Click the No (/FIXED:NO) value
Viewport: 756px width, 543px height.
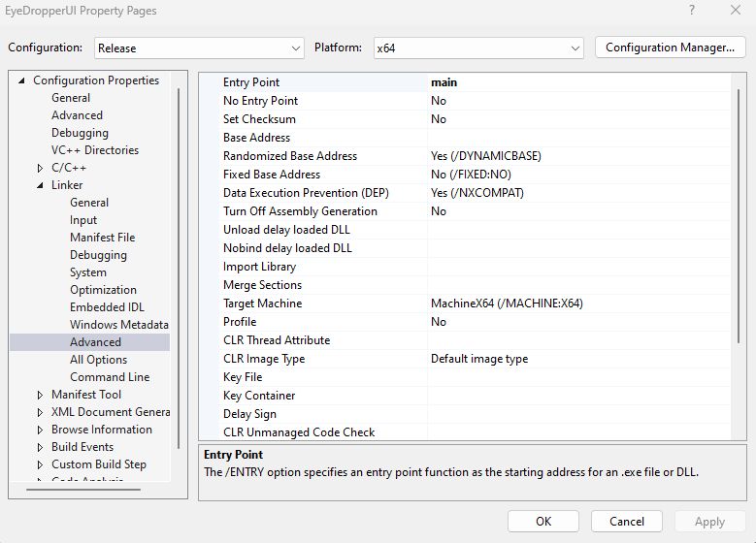coord(471,175)
